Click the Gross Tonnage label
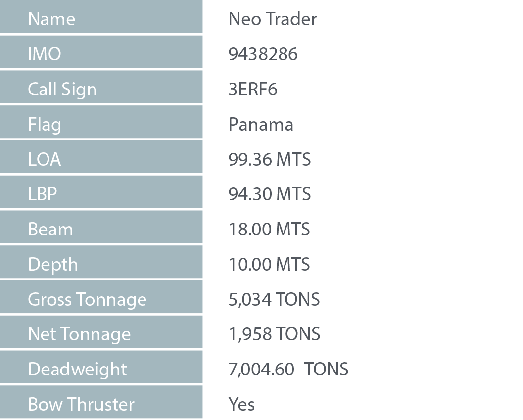This screenshot has height=420, width=523. click(87, 300)
